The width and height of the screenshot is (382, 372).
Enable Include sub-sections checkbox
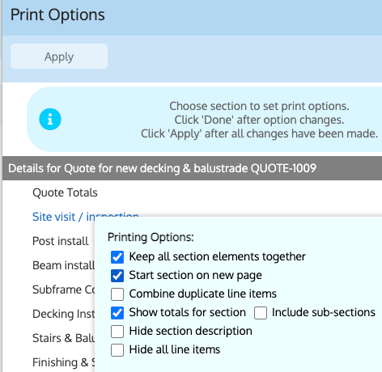point(260,313)
